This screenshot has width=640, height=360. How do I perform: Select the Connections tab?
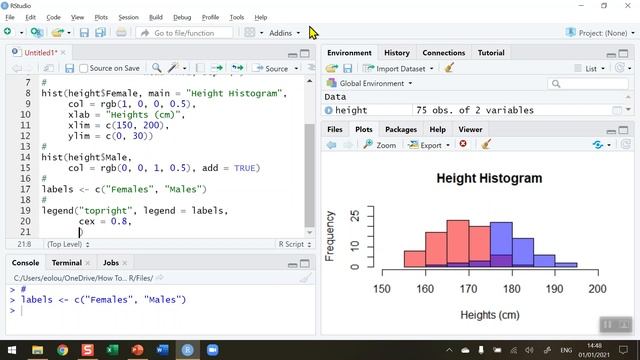(x=444, y=53)
